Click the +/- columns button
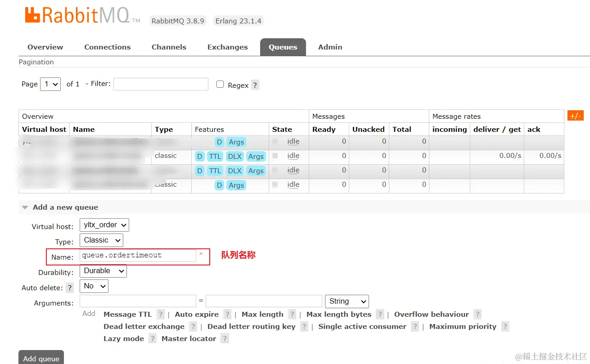590x364 pixels. [575, 116]
